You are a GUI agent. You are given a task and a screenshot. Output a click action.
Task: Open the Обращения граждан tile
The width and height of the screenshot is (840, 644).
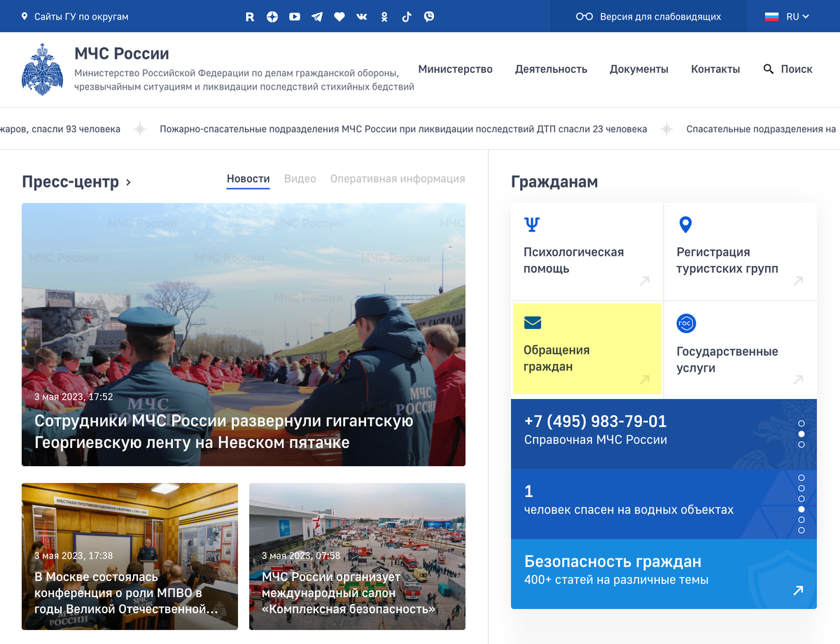pyautogui.click(x=587, y=349)
